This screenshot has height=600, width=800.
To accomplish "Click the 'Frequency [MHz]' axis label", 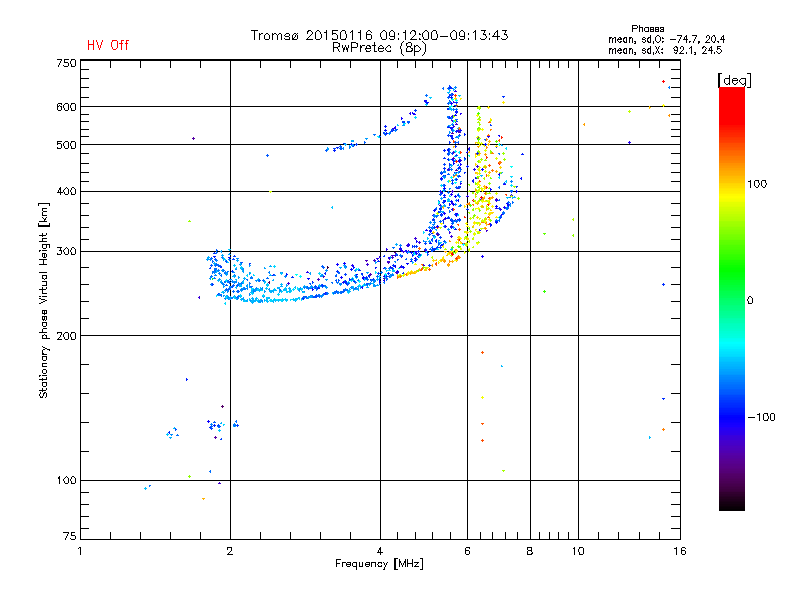I will click(379, 564).
